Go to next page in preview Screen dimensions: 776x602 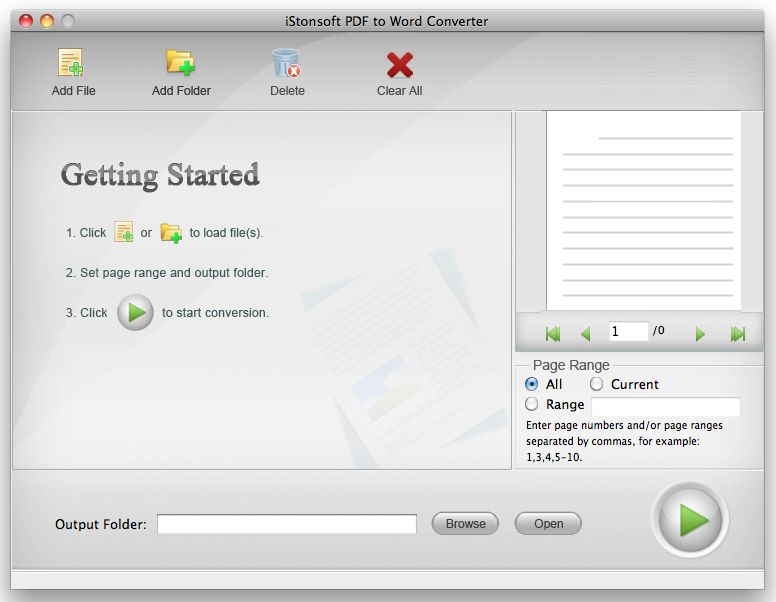coord(700,334)
